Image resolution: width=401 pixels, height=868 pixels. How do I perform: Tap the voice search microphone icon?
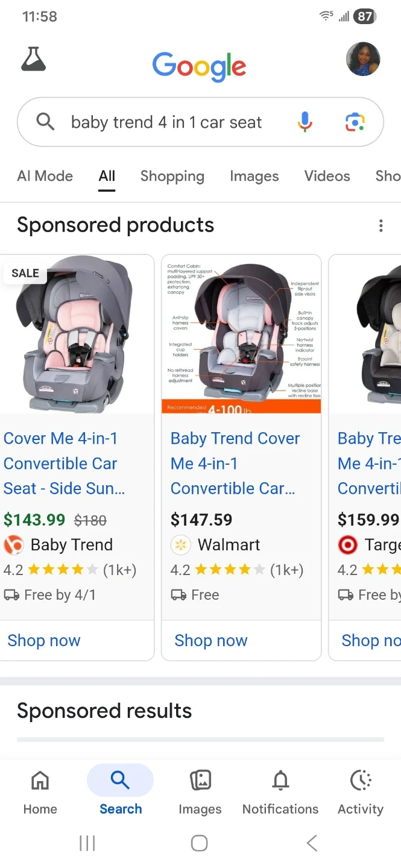[x=305, y=122]
